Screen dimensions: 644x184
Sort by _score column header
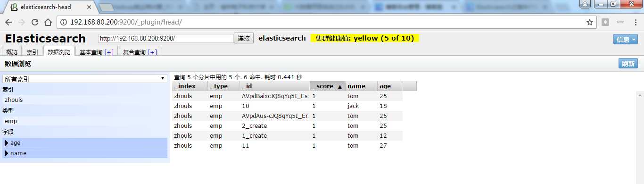pyautogui.click(x=328, y=86)
